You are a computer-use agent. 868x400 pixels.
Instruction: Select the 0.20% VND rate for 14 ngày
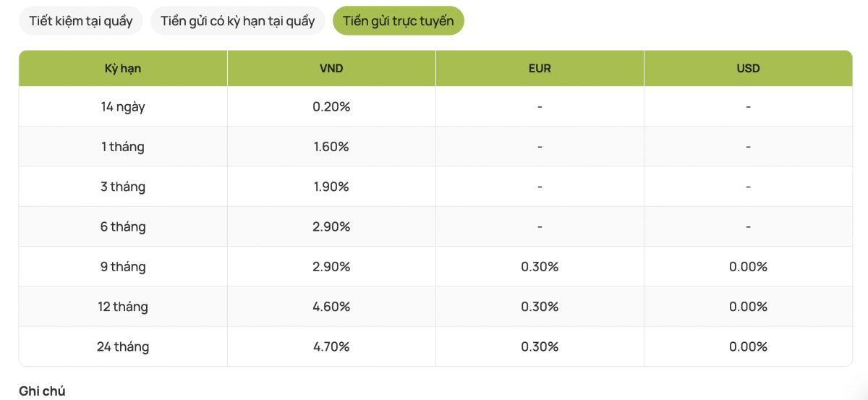coord(331,106)
